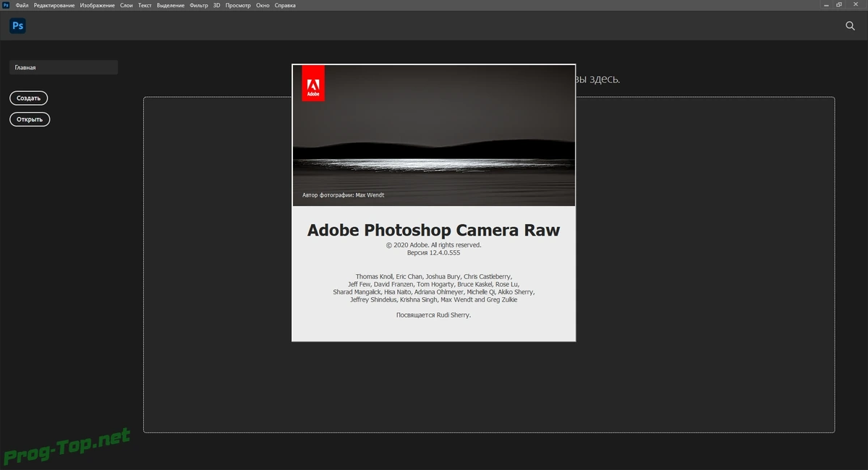Screen dimensions: 868x470
Task: Open the Выделение menu
Action: [171, 5]
